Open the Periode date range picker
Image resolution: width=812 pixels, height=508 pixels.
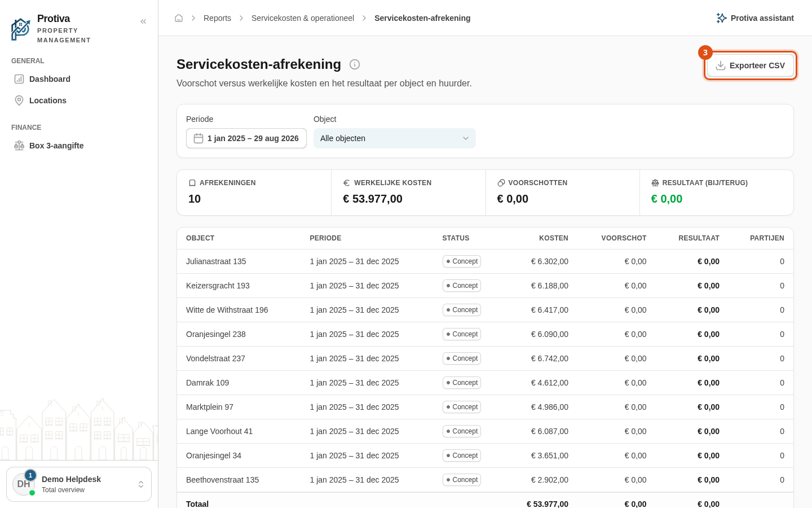pos(246,138)
